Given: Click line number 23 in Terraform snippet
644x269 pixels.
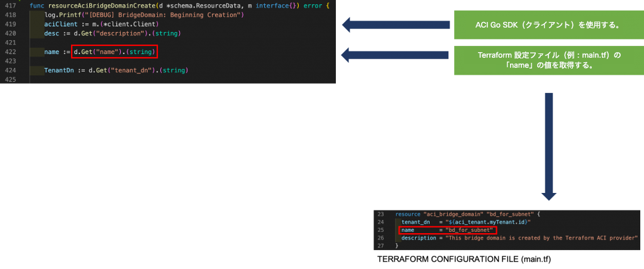Looking at the screenshot, I should [x=380, y=214].
